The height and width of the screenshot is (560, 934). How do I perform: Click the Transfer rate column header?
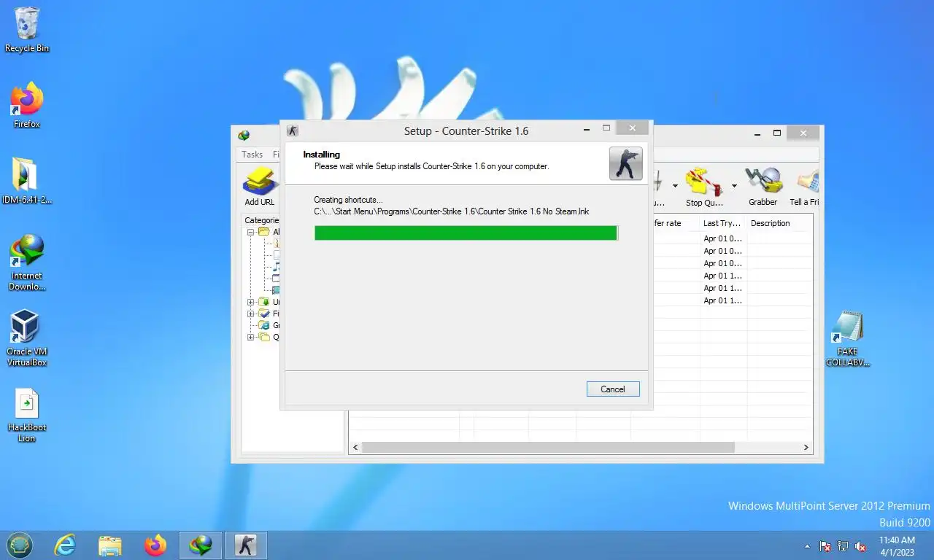(665, 223)
